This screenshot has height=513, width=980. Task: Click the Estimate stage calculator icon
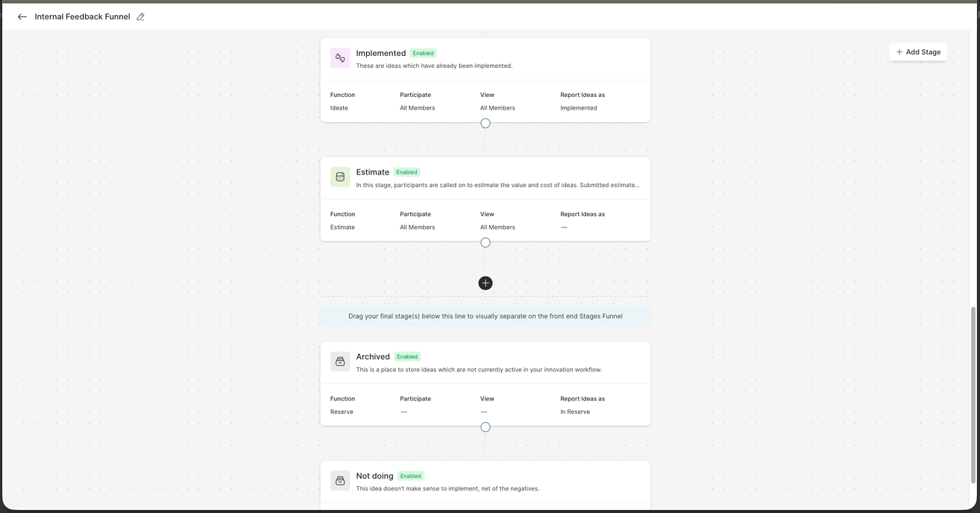point(340,177)
